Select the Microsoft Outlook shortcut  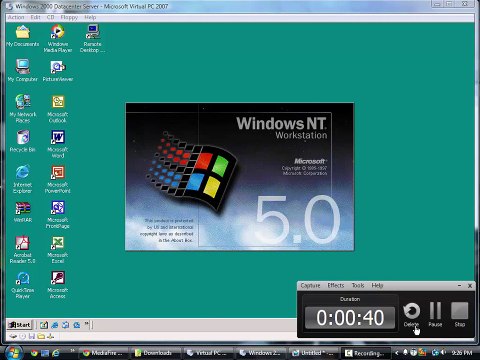click(58, 109)
